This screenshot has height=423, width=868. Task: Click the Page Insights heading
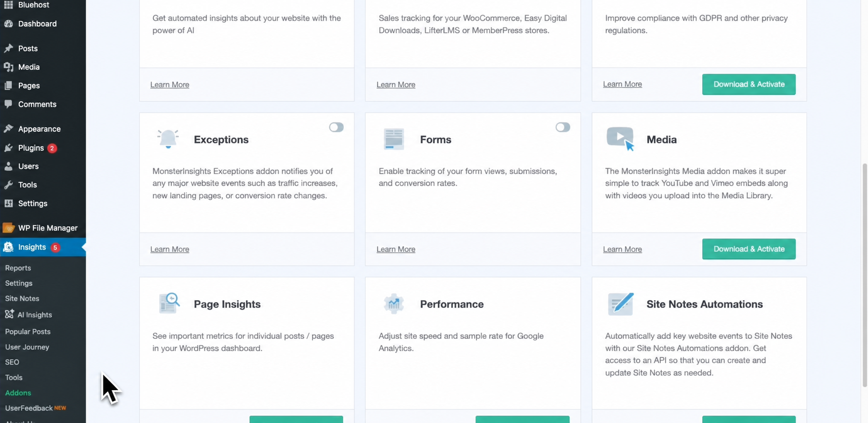click(x=227, y=304)
